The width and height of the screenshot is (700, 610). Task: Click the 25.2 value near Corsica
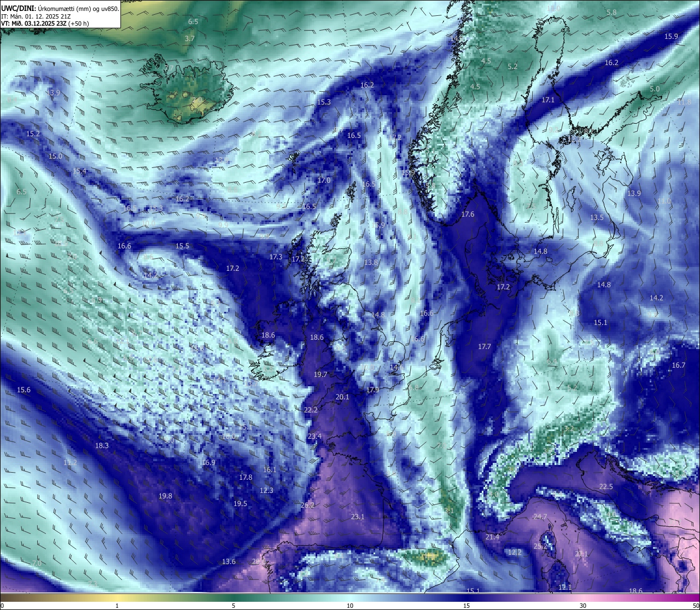pos(540,546)
